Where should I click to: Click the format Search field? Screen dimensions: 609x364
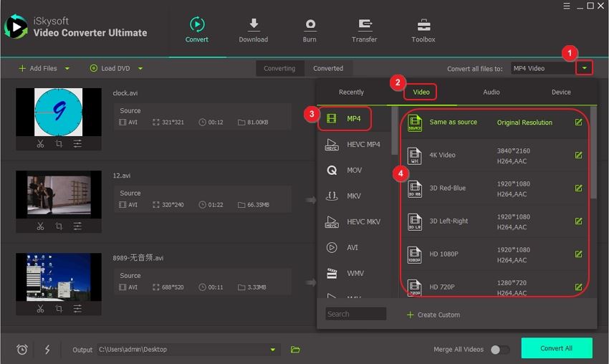pyautogui.click(x=355, y=314)
